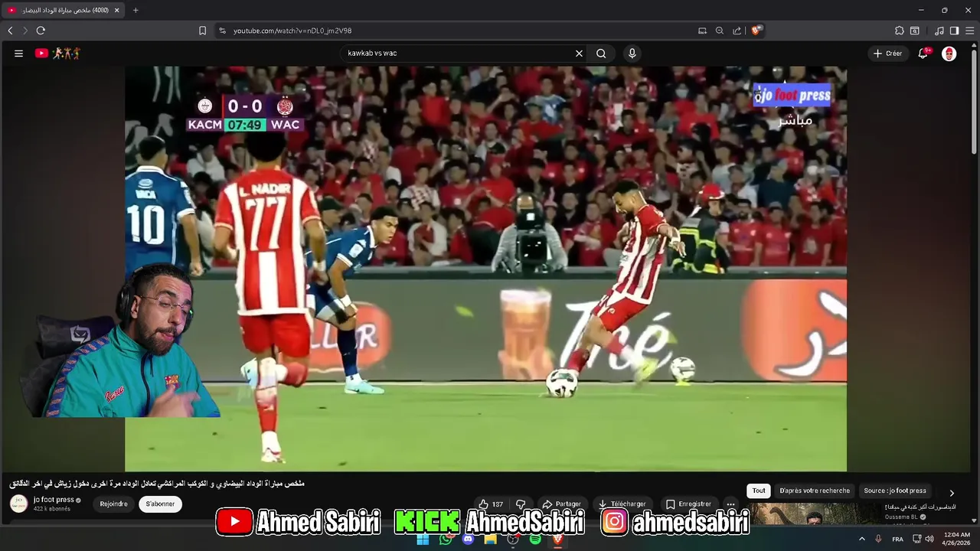The height and width of the screenshot is (551, 980).
Task: Open browser extensions puzzle icon
Action: pos(900,31)
